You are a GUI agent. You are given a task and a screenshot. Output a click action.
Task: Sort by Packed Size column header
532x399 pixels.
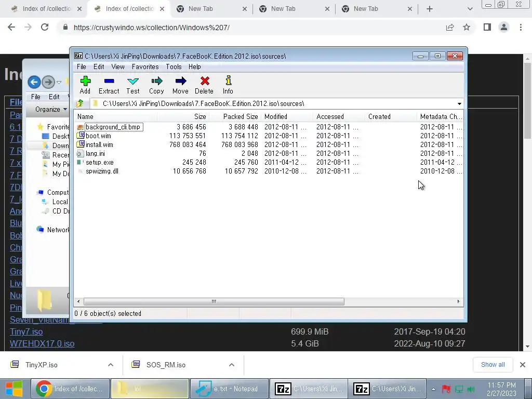click(x=235, y=116)
